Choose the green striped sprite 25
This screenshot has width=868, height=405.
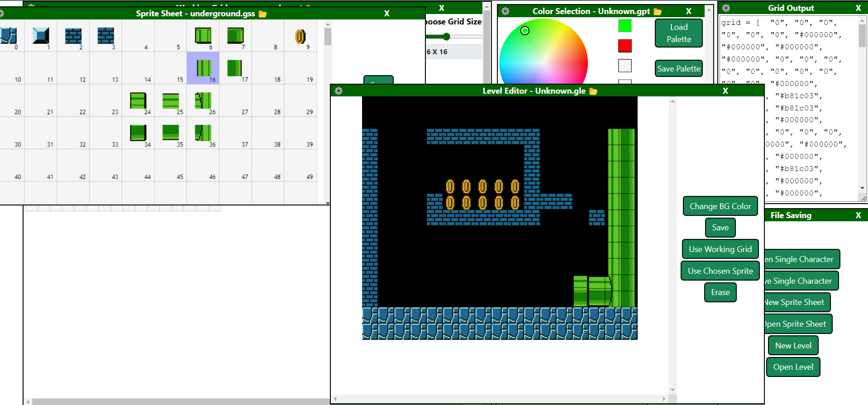tap(171, 100)
